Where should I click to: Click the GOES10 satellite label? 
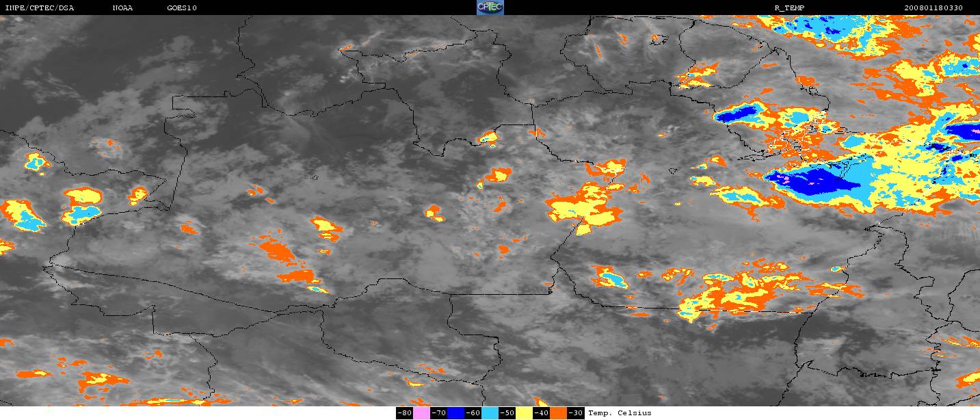click(182, 8)
